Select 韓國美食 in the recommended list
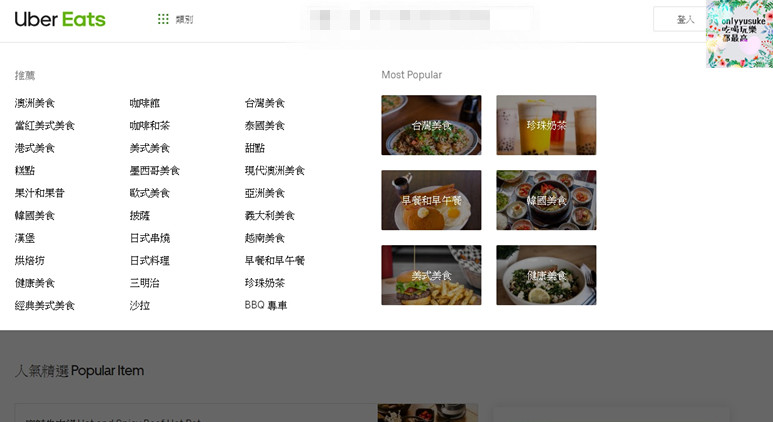The image size is (773, 422). click(35, 215)
